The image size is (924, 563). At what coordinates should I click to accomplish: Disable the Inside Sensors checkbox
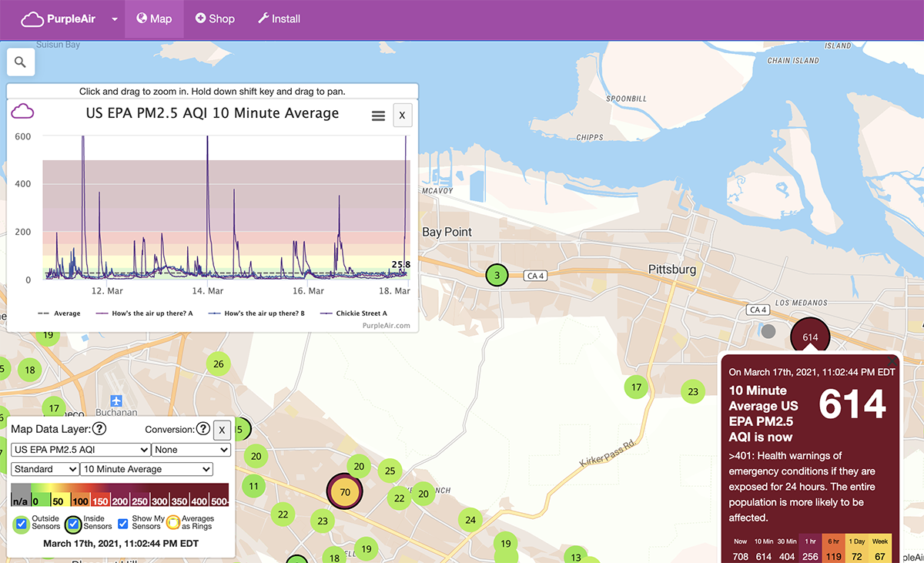click(72, 524)
